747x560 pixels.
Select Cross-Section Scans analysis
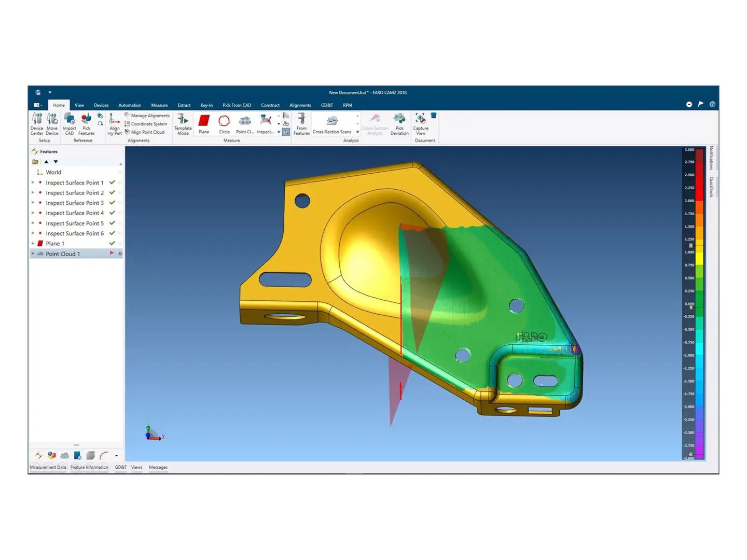tap(332, 124)
